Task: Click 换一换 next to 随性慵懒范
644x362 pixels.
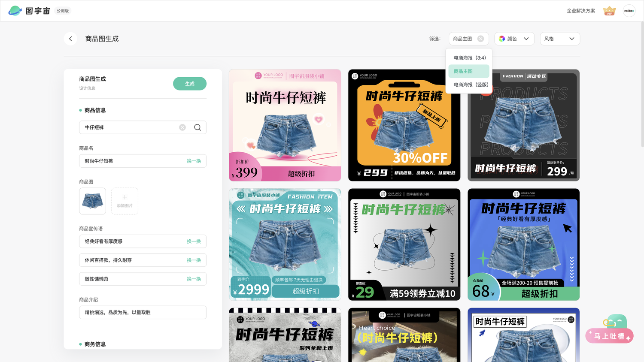Action: tap(194, 279)
